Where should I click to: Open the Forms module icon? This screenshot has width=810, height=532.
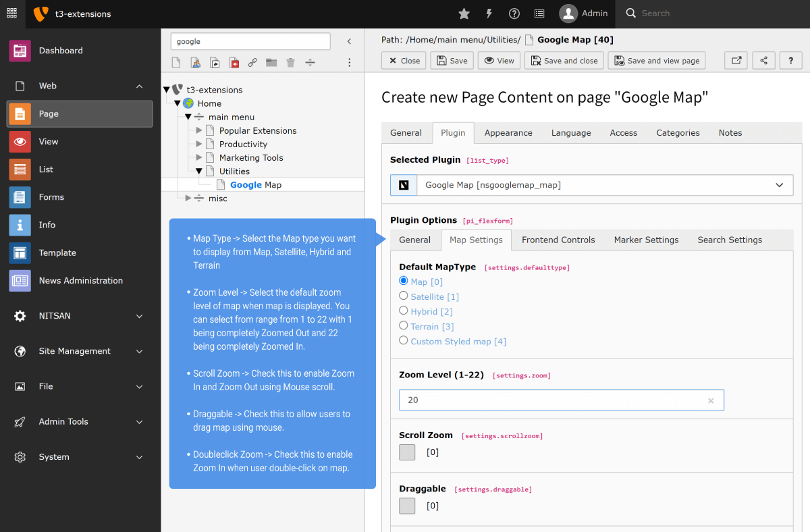20,197
